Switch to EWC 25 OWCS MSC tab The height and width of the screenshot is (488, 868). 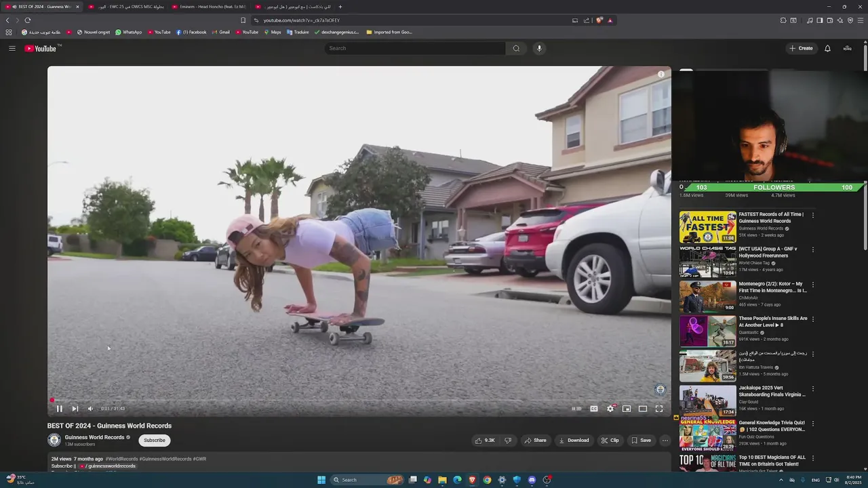pyautogui.click(x=125, y=7)
